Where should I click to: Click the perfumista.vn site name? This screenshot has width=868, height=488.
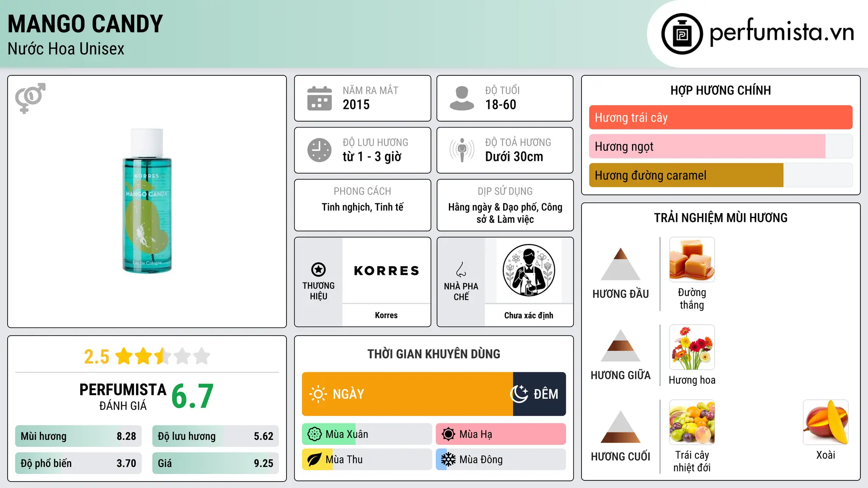point(782,32)
